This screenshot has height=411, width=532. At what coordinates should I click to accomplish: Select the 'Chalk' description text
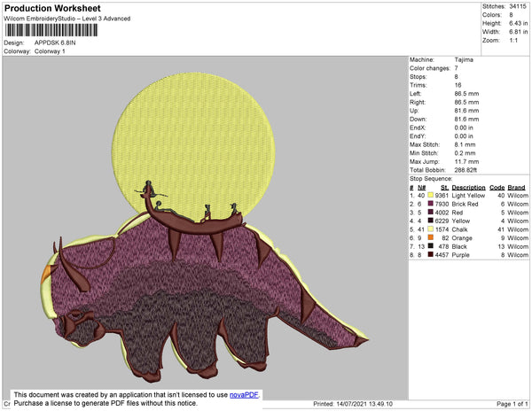[x=459, y=229]
